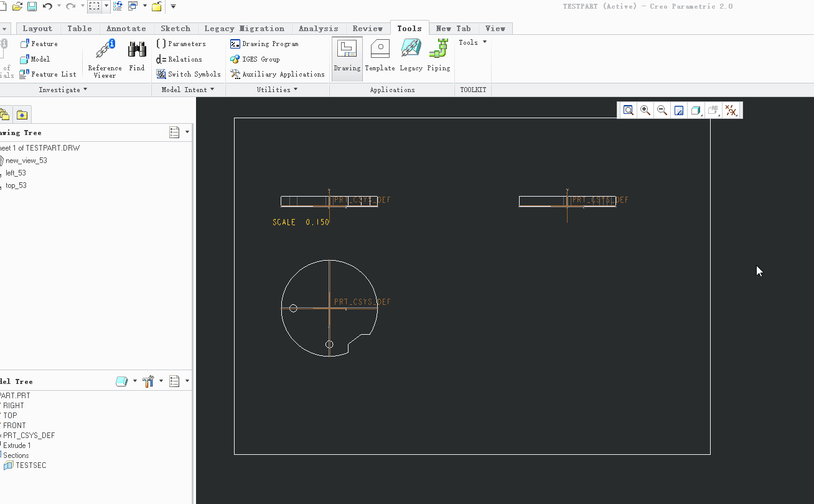
Task: Save the current drawing
Action: 32,6
